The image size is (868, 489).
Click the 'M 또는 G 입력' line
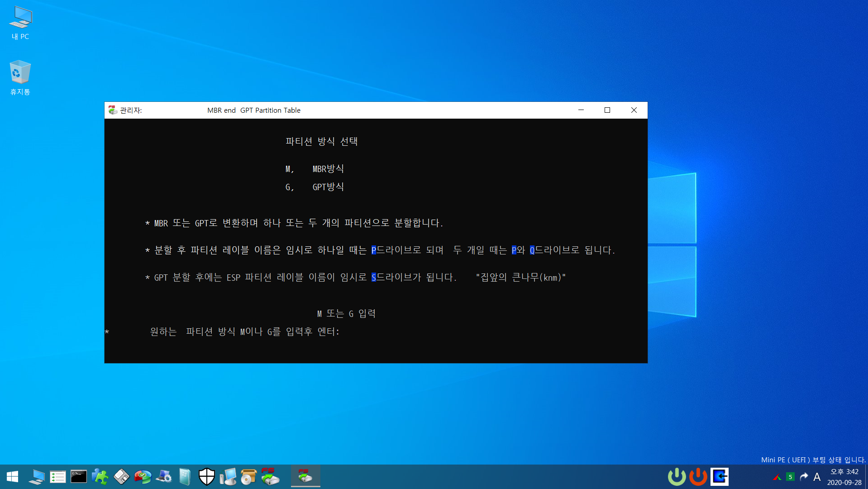click(x=347, y=313)
